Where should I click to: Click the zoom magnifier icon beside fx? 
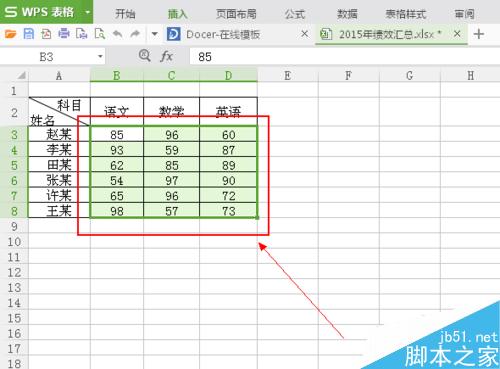point(145,56)
